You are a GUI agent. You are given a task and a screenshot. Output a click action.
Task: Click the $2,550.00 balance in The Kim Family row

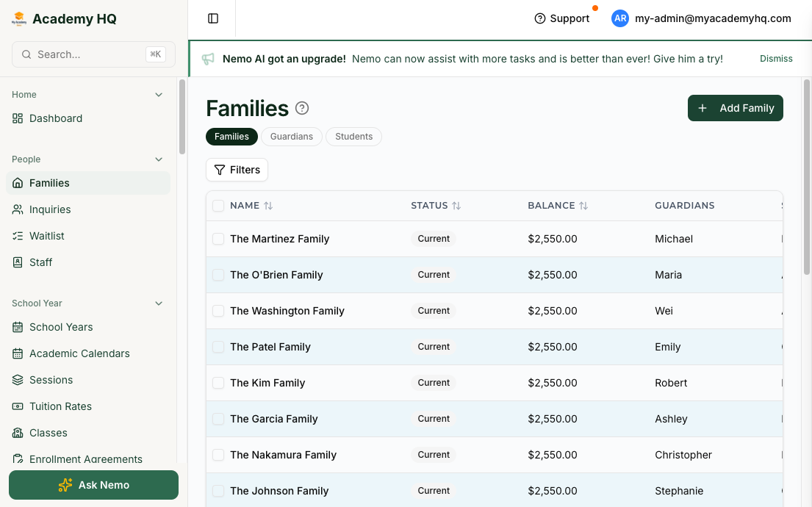(x=552, y=383)
